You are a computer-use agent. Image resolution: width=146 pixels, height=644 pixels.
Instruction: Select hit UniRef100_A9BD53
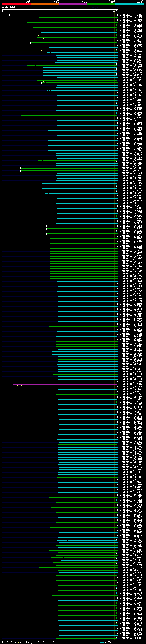click(131, 90)
